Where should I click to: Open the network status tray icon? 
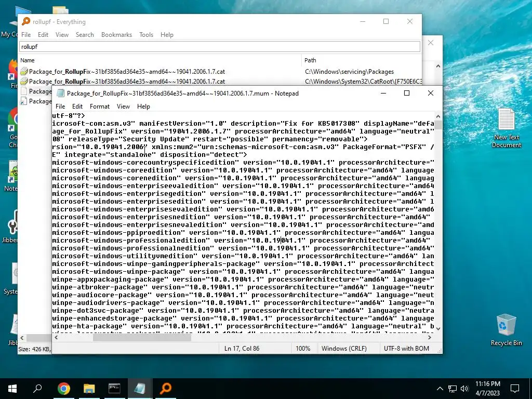[x=453, y=389]
